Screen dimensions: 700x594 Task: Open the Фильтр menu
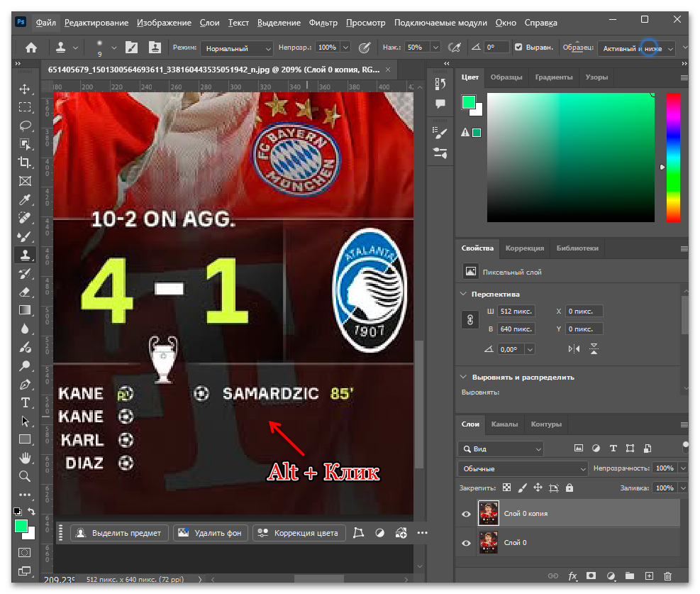click(323, 23)
